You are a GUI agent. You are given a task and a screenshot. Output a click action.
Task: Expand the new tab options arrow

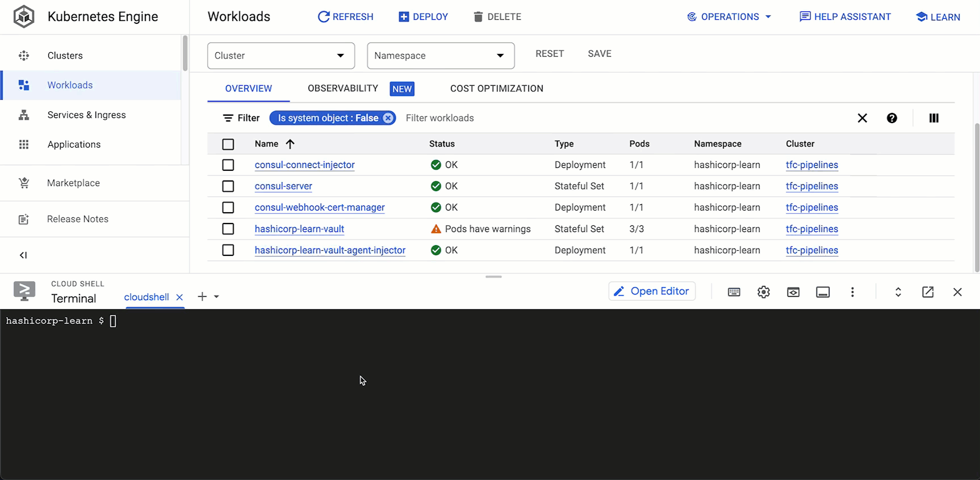click(x=216, y=297)
